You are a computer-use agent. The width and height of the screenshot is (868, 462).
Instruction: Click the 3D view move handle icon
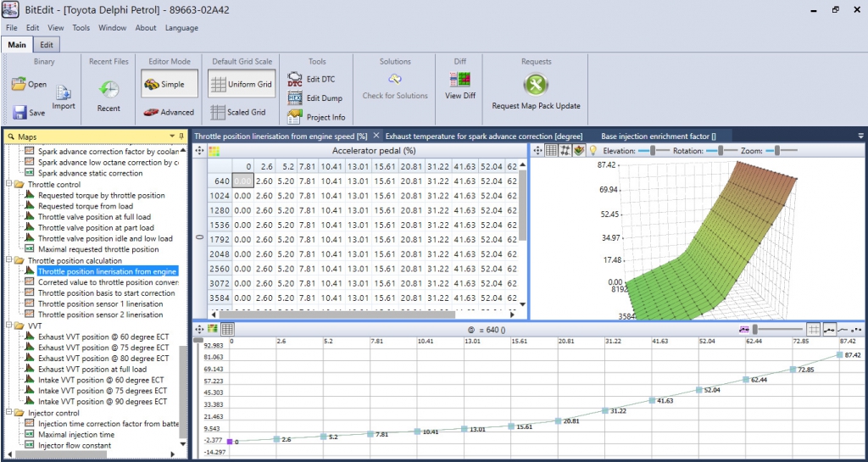538,151
